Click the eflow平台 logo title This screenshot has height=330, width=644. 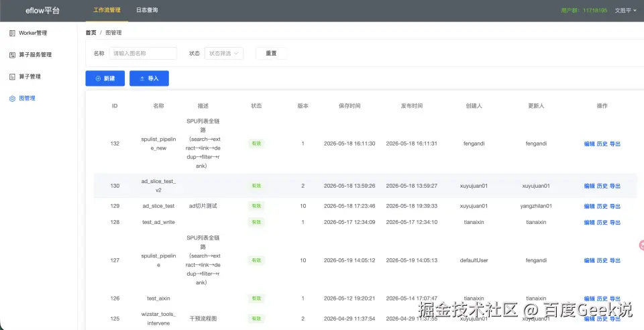42,11
